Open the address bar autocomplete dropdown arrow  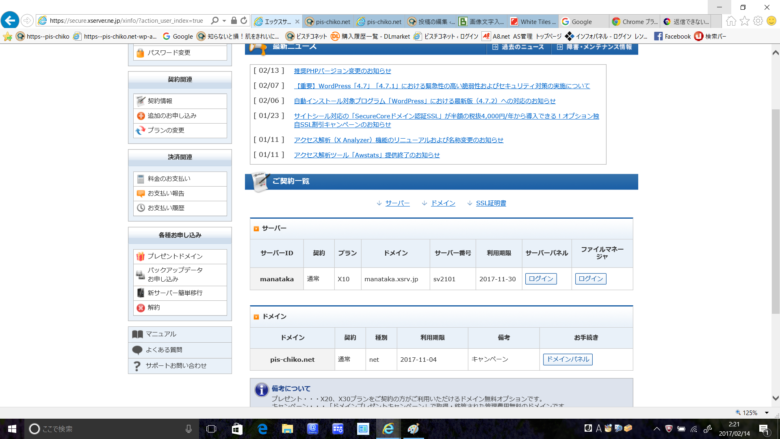point(224,21)
